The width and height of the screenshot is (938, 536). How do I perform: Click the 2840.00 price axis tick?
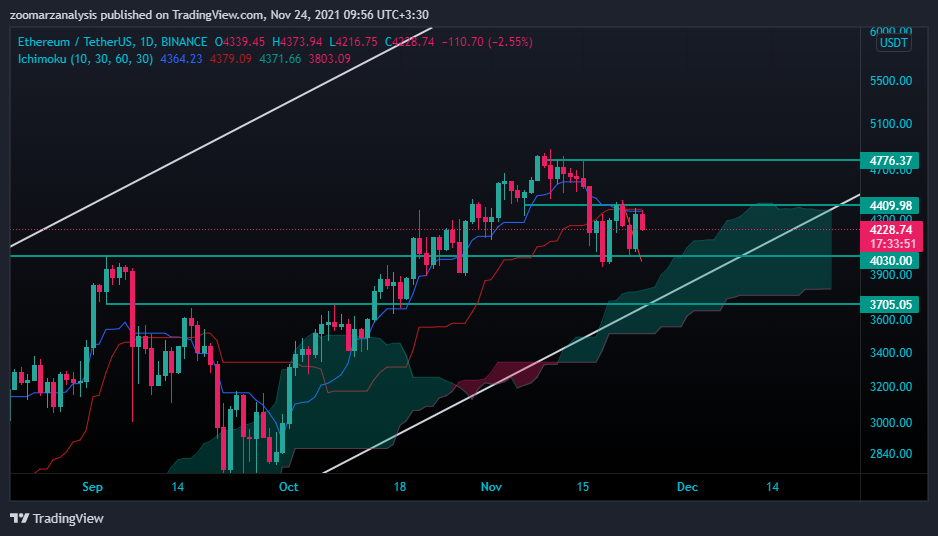[891, 453]
